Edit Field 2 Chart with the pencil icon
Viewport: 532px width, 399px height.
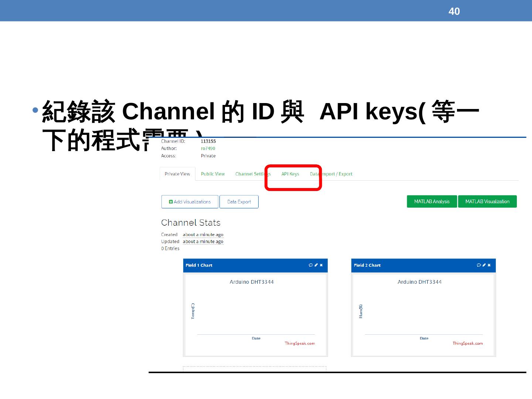(484, 265)
